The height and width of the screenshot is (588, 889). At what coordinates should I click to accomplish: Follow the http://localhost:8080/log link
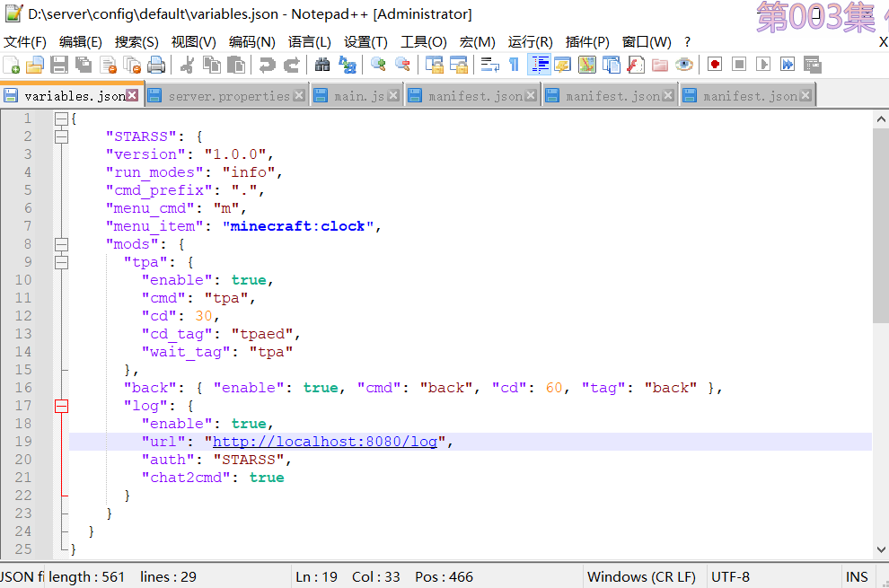[325, 442]
